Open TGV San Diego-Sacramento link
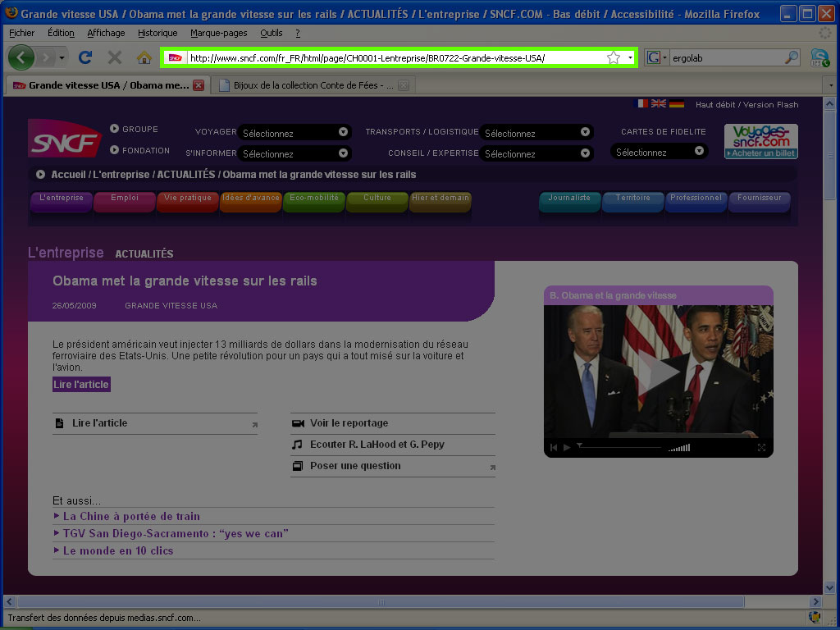The width and height of the screenshot is (840, 630). tap(176, 533)
